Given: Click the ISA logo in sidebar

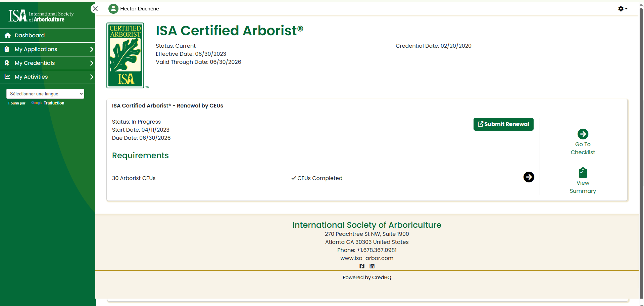Looking at the screenshot, I should point(41,16).
